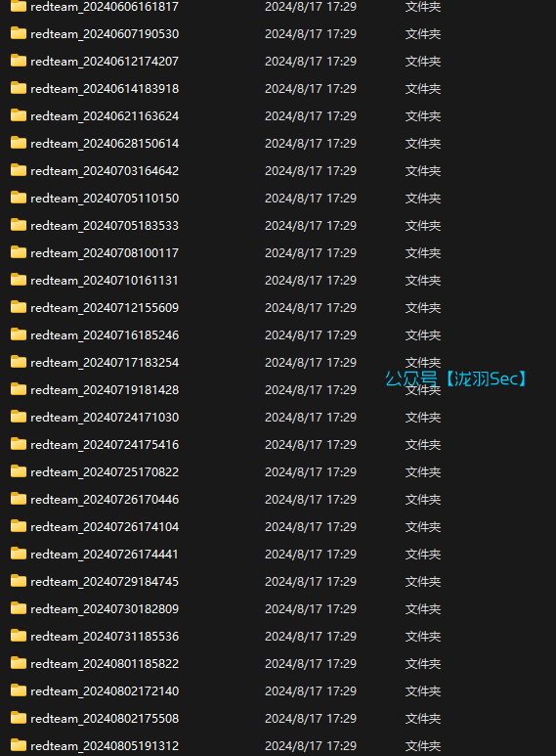The image size is (556, 756).
Task: Click folder icon of redteam_20240705183533
Action: [x=19, y=225]
